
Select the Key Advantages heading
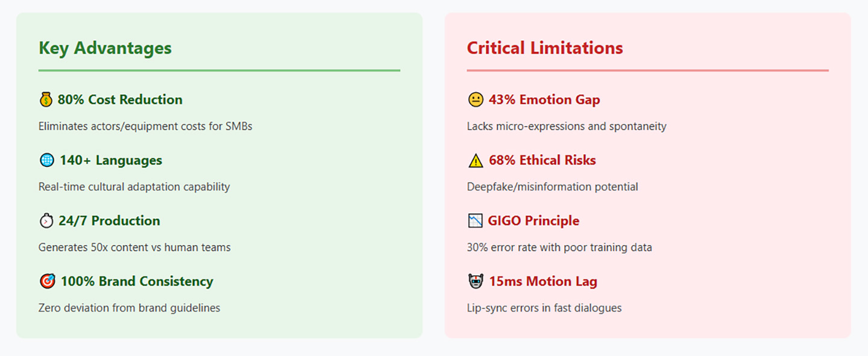tap(105, 48)
